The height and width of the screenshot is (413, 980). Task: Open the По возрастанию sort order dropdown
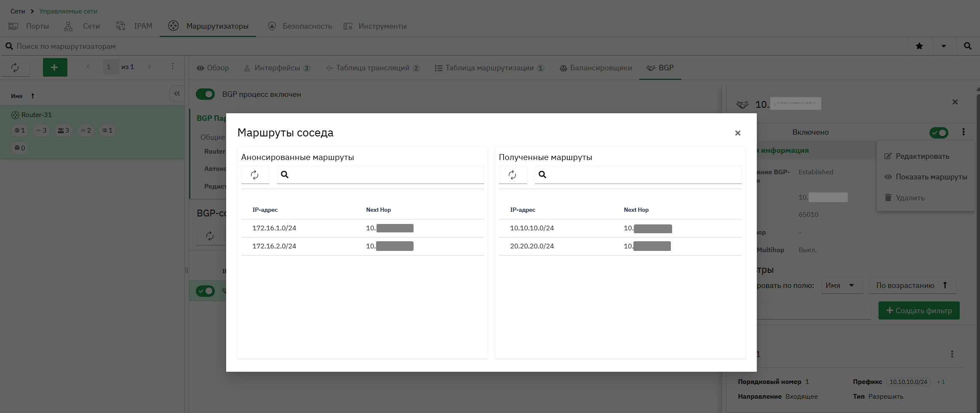912,285
